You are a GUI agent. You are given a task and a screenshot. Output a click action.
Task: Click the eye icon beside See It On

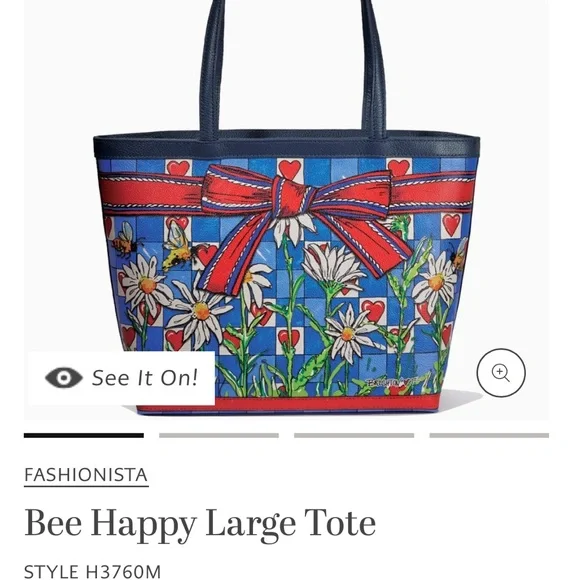(64, 378)
